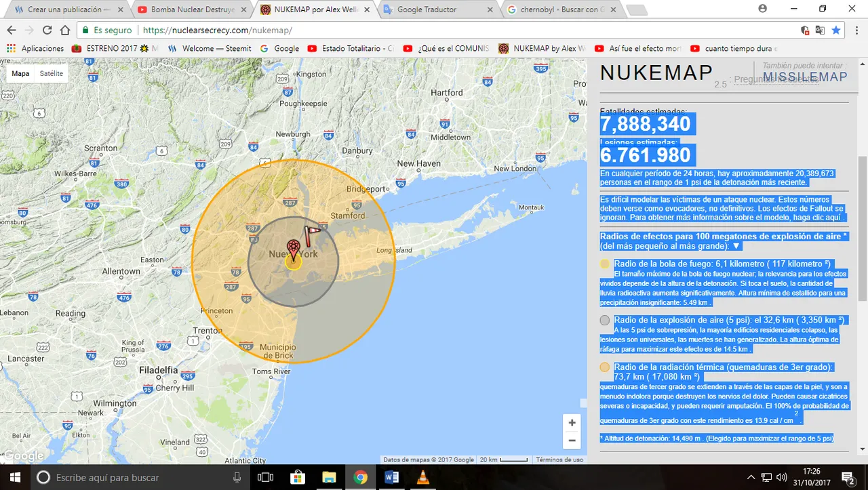Switch map to Mapa view
This screenshot has height=490, width=868.
point(20,73)
